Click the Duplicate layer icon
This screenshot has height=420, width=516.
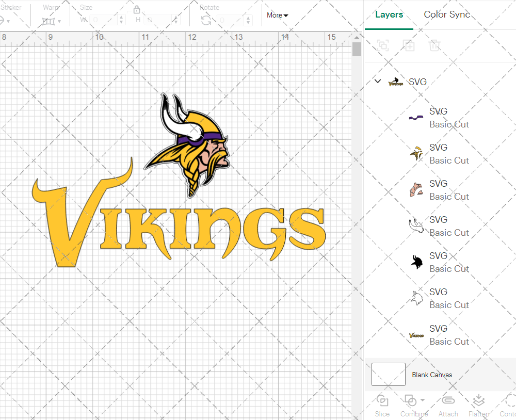tap(409, 45)
